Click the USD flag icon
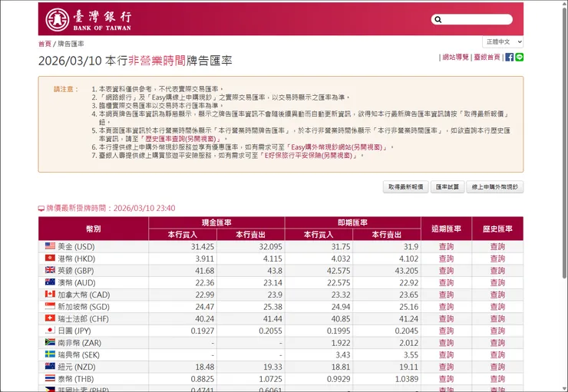568x392 pixels. pyautogui.click(x=50, y=246)
